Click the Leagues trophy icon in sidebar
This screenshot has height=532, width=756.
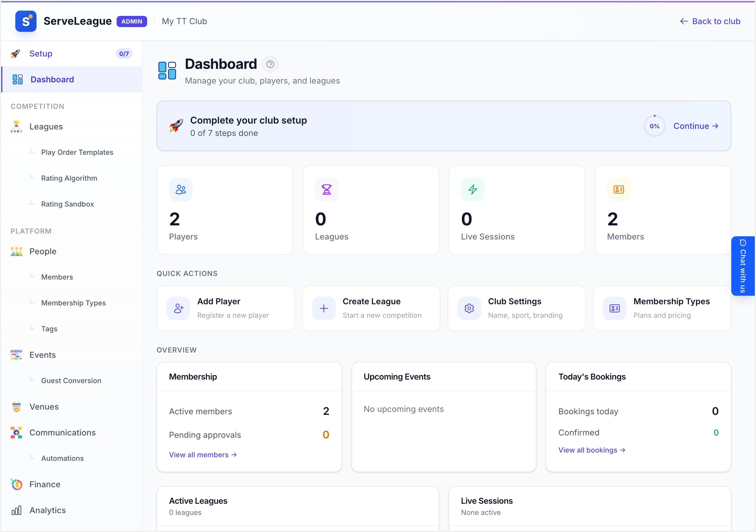click(16, 127)
